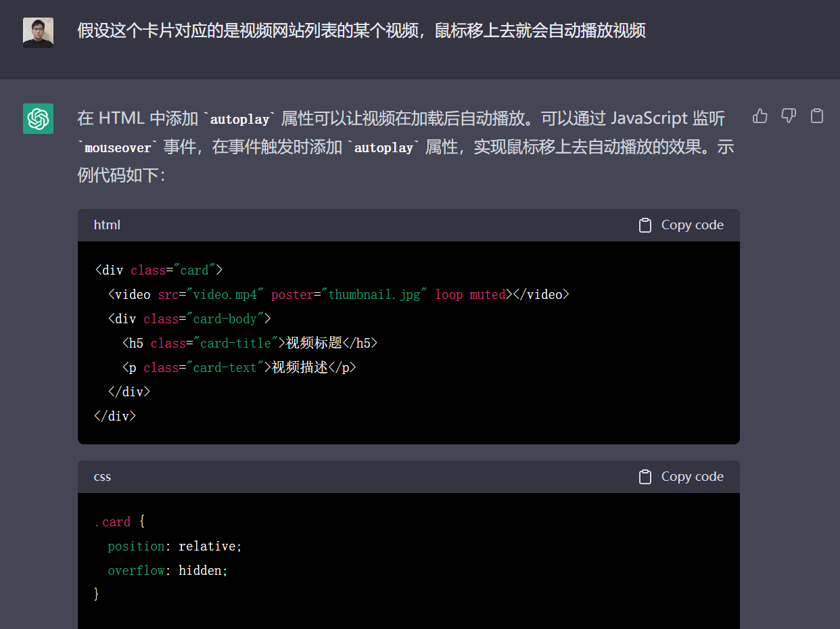
Task: Click the video tag line in the html code
Action: [338, 295]
